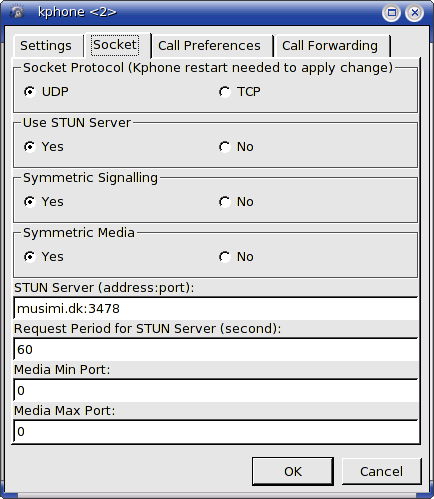Click the 'Symmetric Signalling' group title

tap(90, 178)
